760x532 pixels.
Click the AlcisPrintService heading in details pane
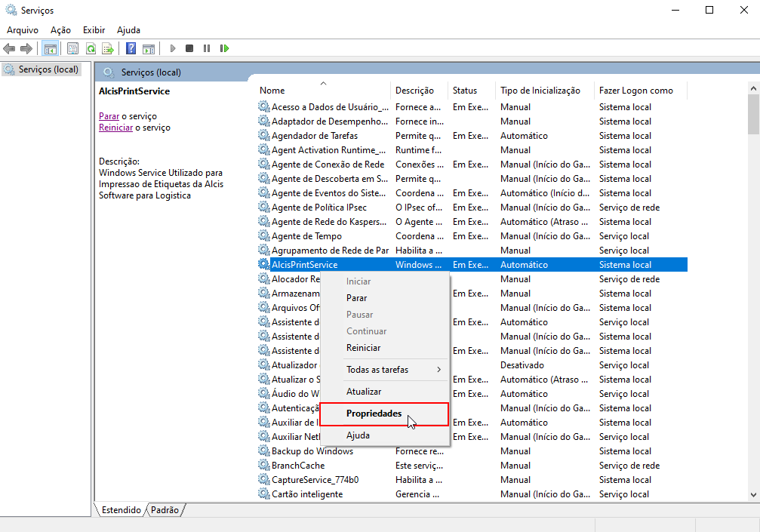134,91
